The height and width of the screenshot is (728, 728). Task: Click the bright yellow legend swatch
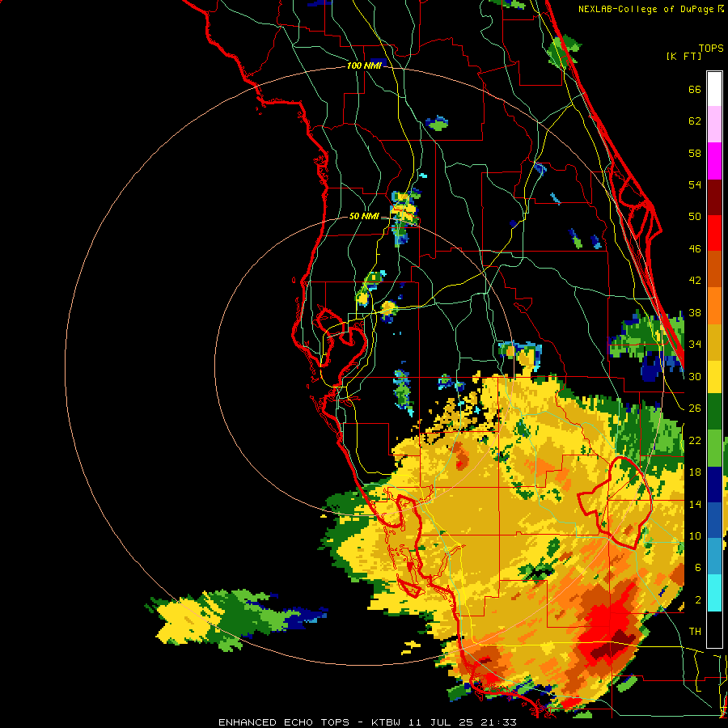(714, 377)
